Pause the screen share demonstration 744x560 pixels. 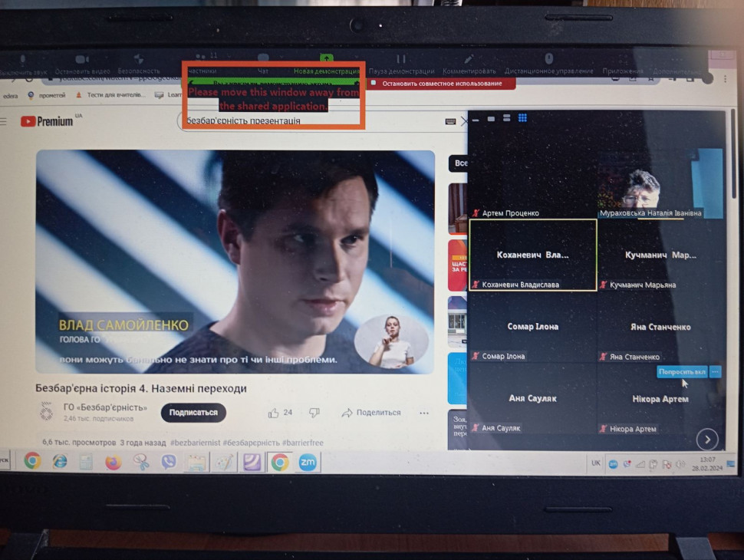pyautogui.click(x=401, y=59)
